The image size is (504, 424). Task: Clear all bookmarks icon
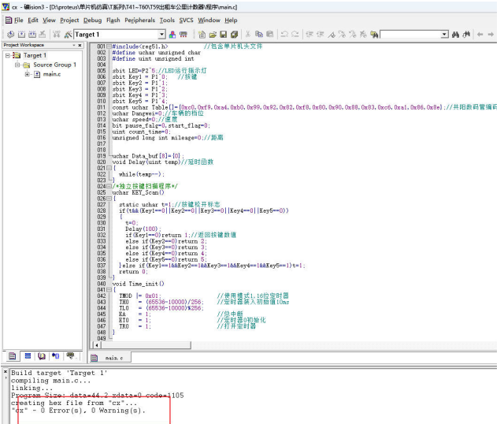pos(363,35)
